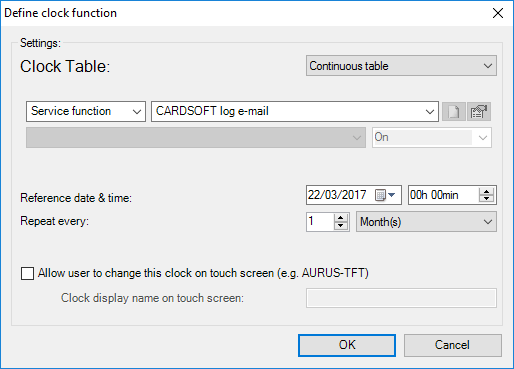The image size is (514, 369).
Task: Open the calendar picker for reference date
Action: [385, 195]
